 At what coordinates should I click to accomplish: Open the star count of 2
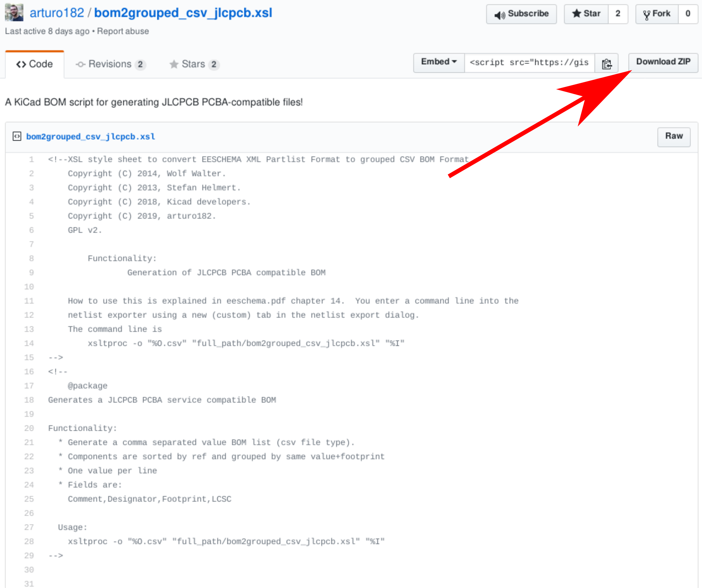(x=618, y=14)
